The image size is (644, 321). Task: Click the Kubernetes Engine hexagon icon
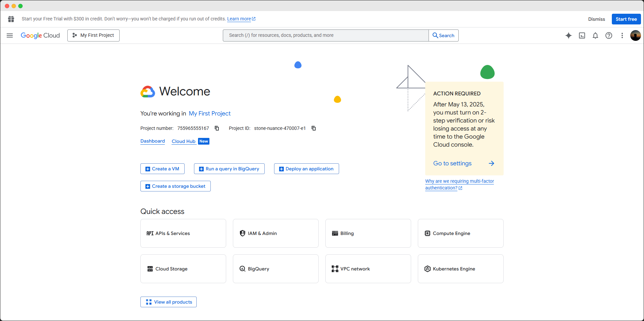428,269
